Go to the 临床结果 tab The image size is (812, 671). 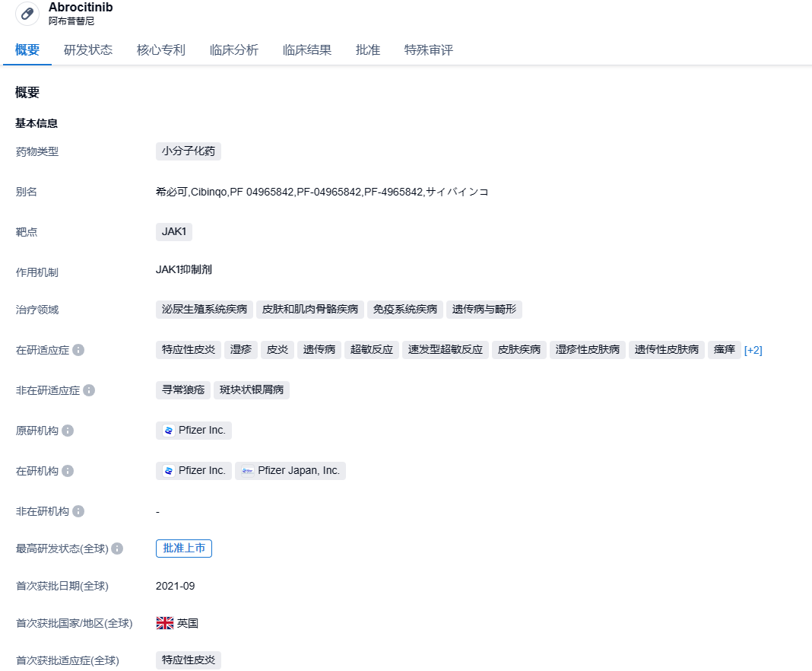click(x=307, y=50)
